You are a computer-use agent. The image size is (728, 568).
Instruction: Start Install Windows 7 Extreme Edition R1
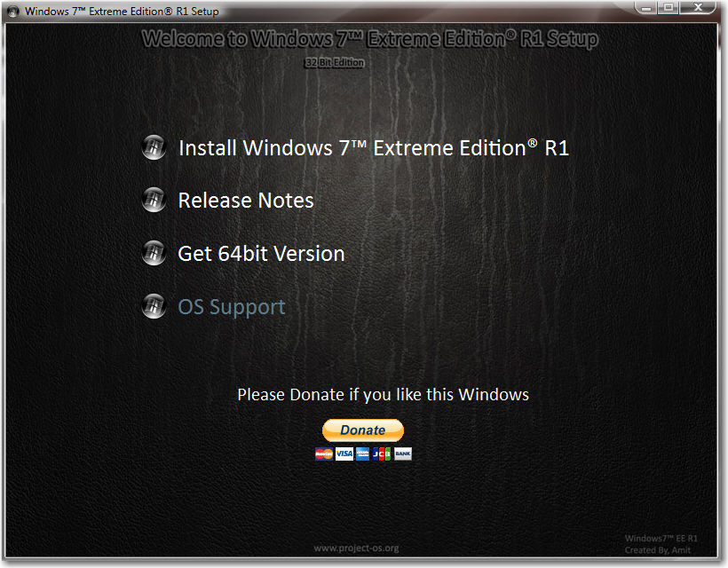(374, 148)
